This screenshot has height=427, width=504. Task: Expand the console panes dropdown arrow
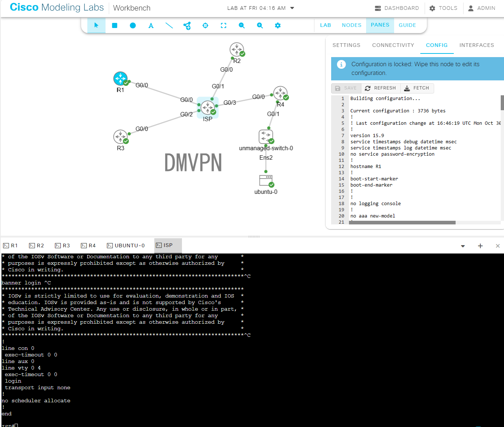point(463,246)
